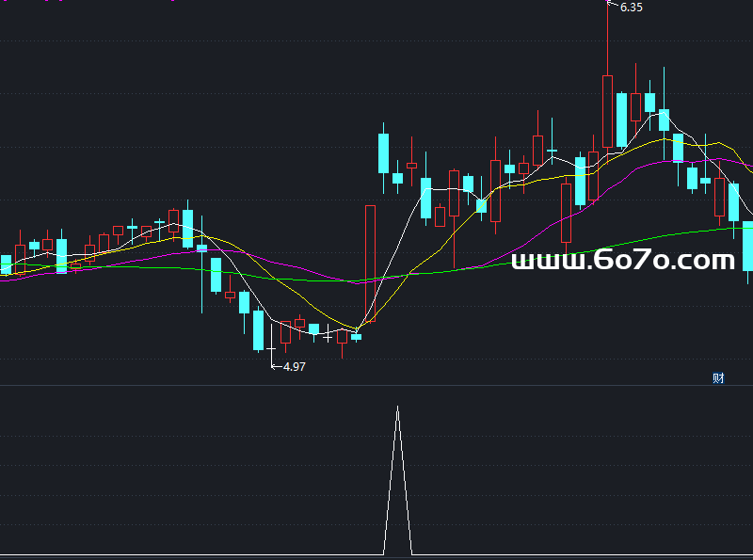Click the divider between chart and indicator panel
The height and width of the screenshot is (560, 753).
(376, 385)
